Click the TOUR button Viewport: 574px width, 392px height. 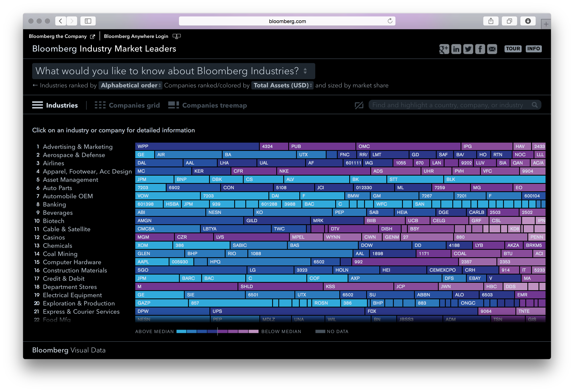513,49
